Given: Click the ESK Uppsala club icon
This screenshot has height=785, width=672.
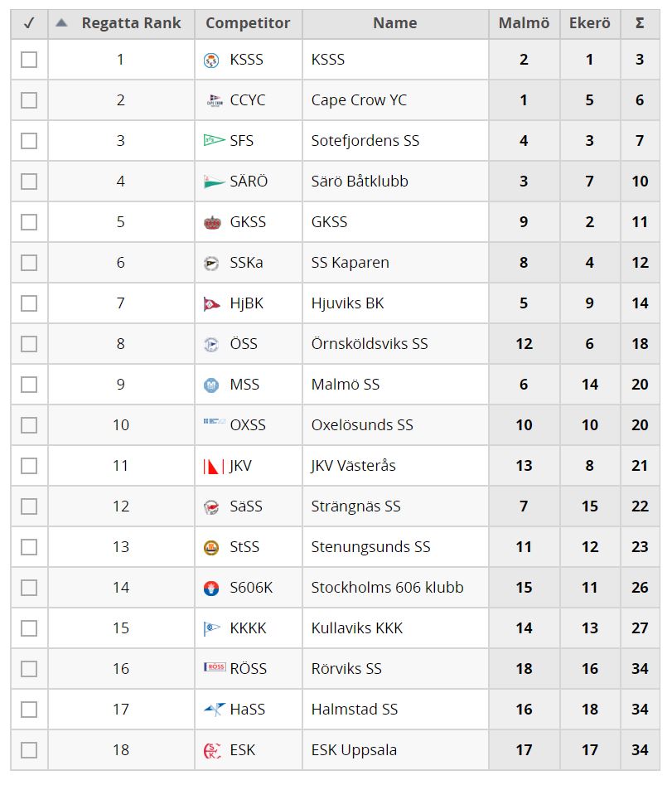Looking at the screenshot, I should pyautogui.click(x=212, y=750).
